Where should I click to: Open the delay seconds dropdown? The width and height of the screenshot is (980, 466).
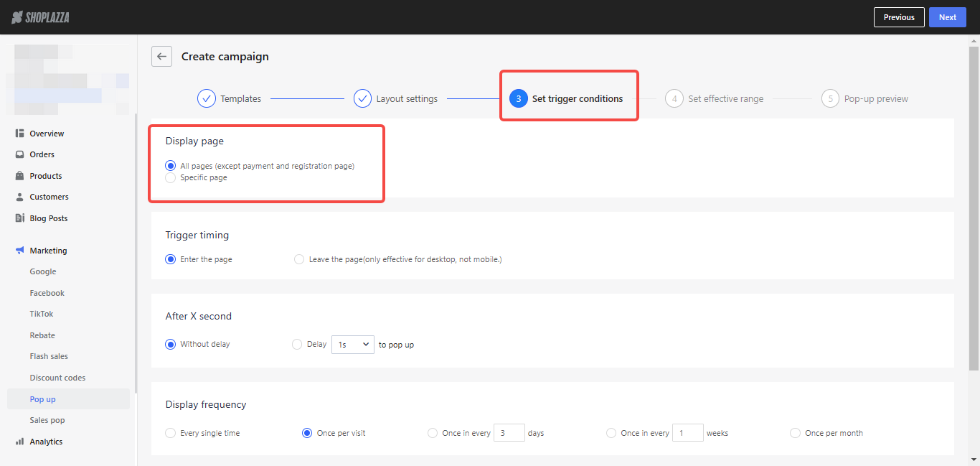352,345
